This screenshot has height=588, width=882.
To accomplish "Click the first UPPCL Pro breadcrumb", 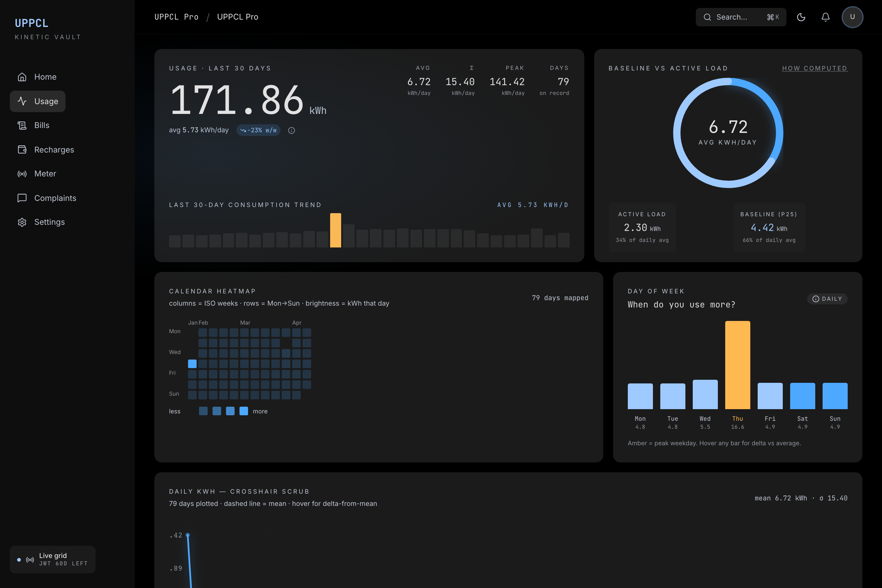I will coord(176,17).
